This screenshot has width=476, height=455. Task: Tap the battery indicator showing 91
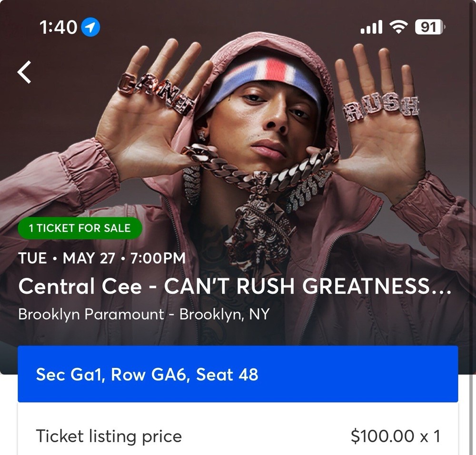tap(428, 27)
